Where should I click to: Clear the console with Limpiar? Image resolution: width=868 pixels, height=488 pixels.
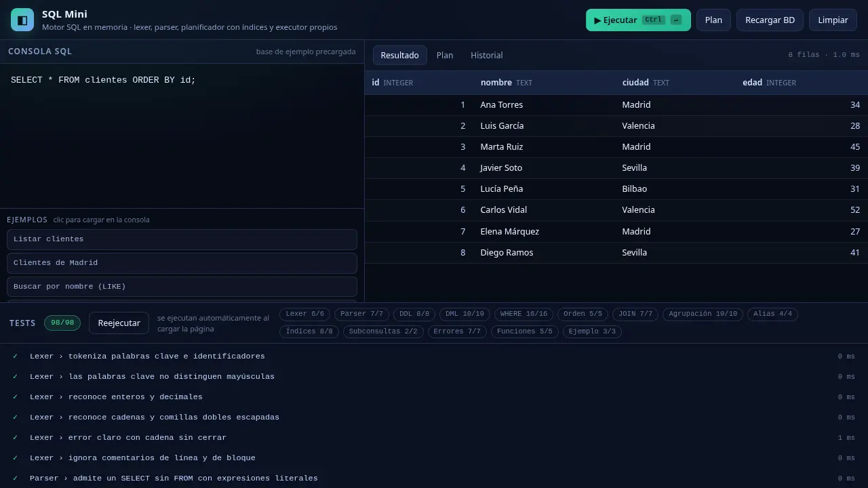click(x=833, y=20)
